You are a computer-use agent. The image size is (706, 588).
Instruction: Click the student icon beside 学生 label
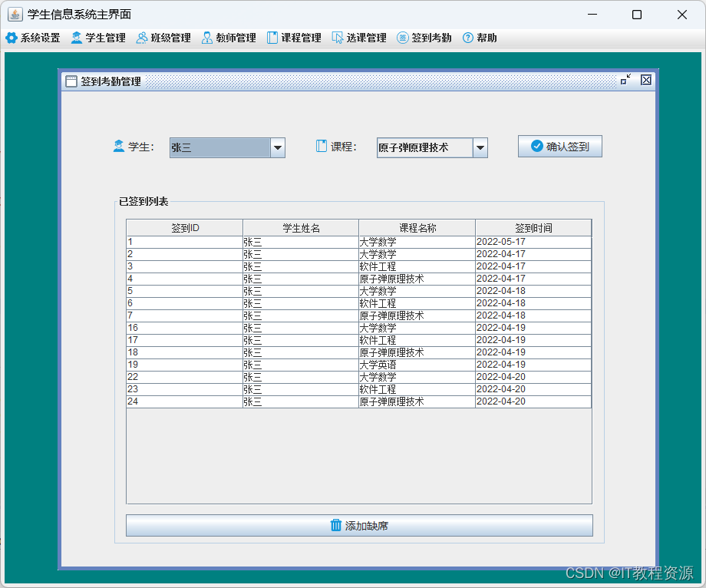coord(119,147)
